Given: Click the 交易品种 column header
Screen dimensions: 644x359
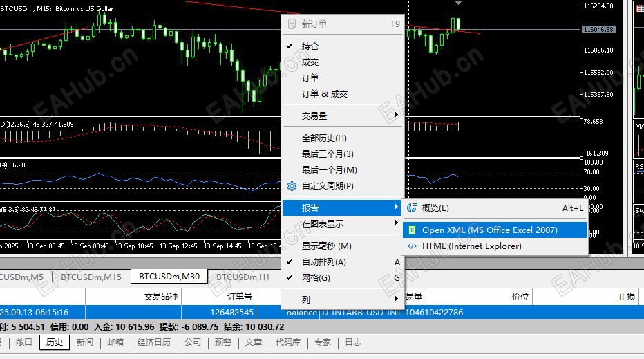Looking at the screenshot, I should tap(133, 297).
